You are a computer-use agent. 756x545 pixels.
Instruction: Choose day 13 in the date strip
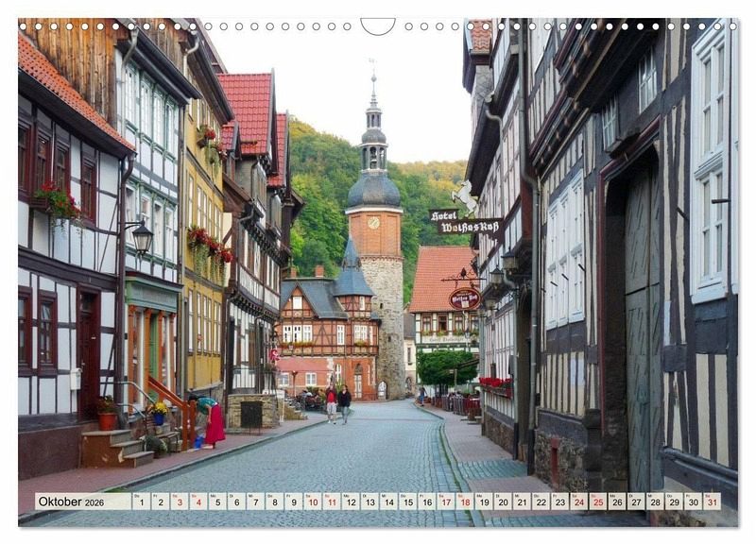point(369,502)
